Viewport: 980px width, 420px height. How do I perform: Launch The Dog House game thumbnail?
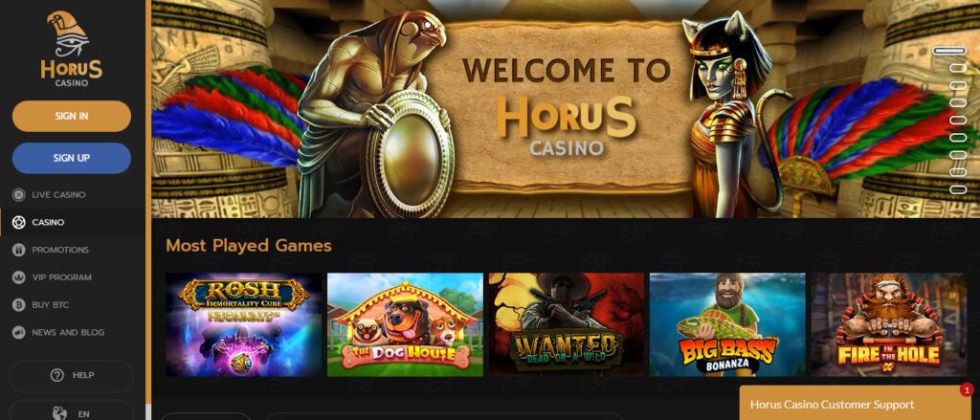[405, 324]
